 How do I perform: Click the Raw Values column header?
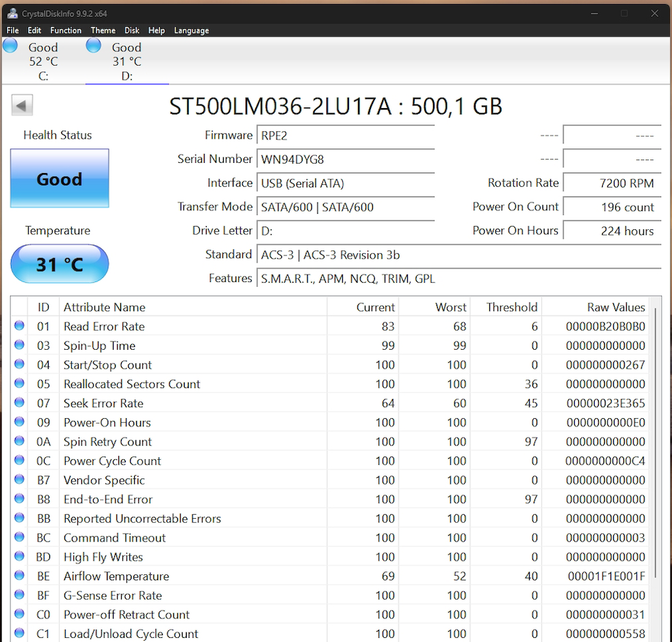[x=595, y=307]
